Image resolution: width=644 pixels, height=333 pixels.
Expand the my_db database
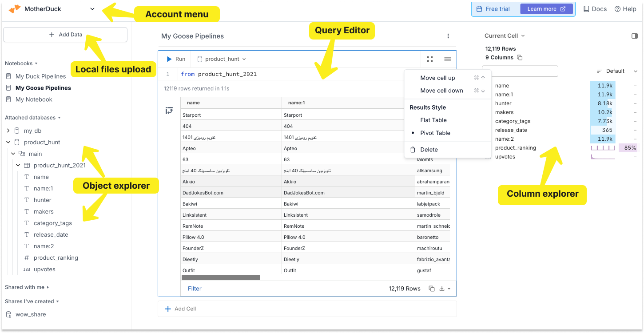8,131
